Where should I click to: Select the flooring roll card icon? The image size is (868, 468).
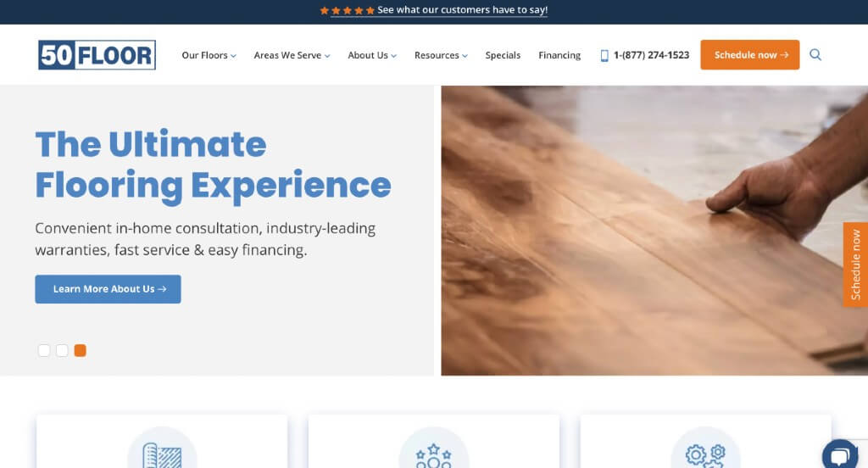[162, 455]
